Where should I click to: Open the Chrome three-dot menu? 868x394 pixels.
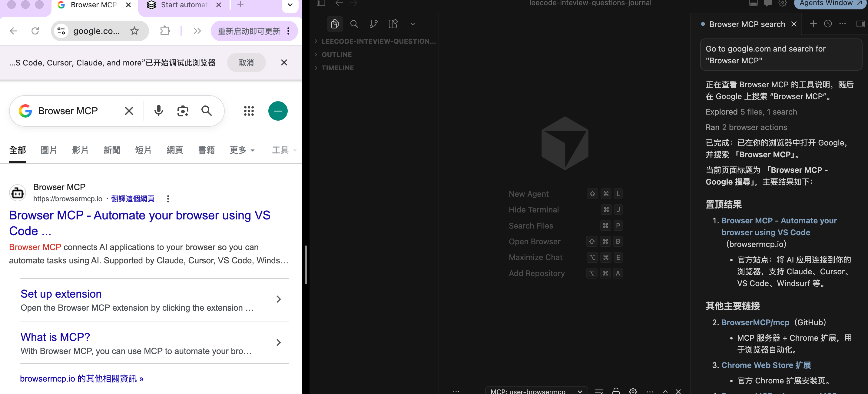pyautogui.click(x=288, y=31)
